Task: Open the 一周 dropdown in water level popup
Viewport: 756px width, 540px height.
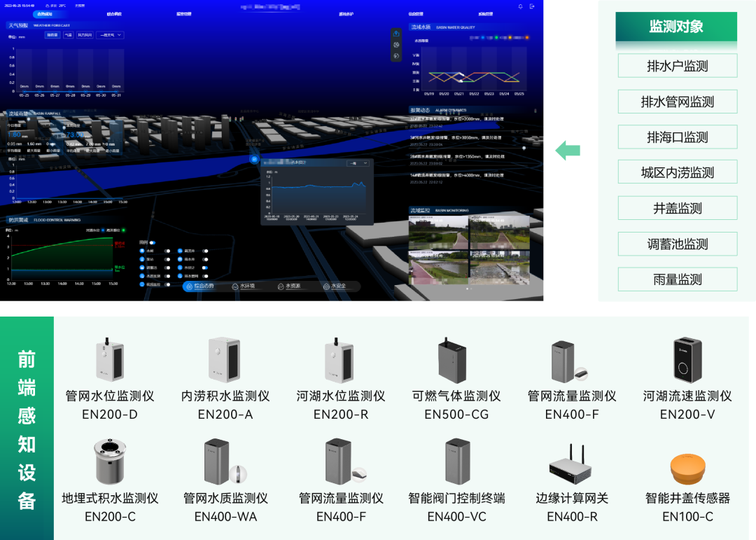Action: coord(356,163)
